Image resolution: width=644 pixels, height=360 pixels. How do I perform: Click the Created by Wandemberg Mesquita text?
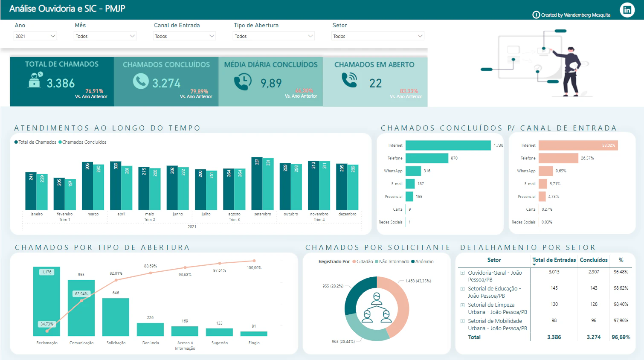coord(576,15)
